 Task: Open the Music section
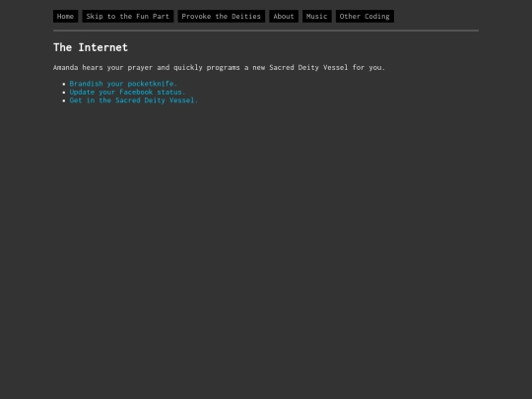point(317,17)
